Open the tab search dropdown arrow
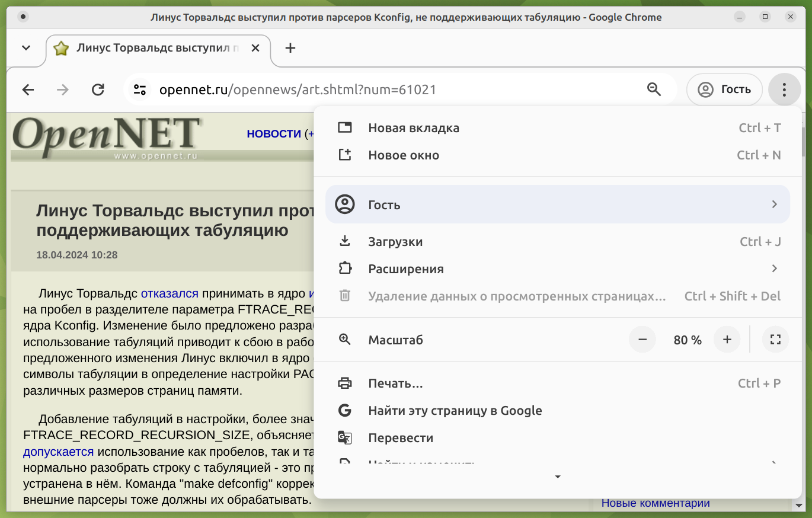Viewport: 812px width, 518px height. click(x=26, y=49)
